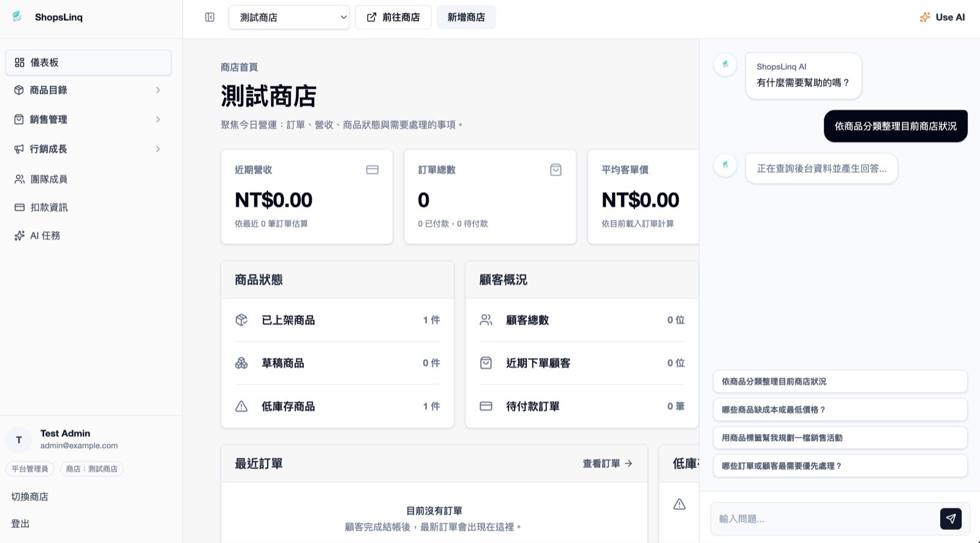Image resolution: width=980 pixels, height=543 pixels.
Task: Toggle the sidebar collapse icon
Action: 209,17
